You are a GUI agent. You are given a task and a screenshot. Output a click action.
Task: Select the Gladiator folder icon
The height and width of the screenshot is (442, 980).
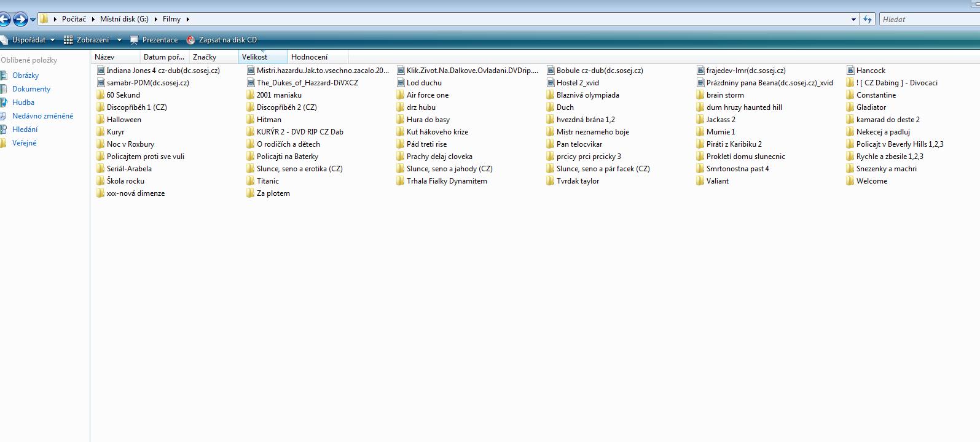point(850,107)
